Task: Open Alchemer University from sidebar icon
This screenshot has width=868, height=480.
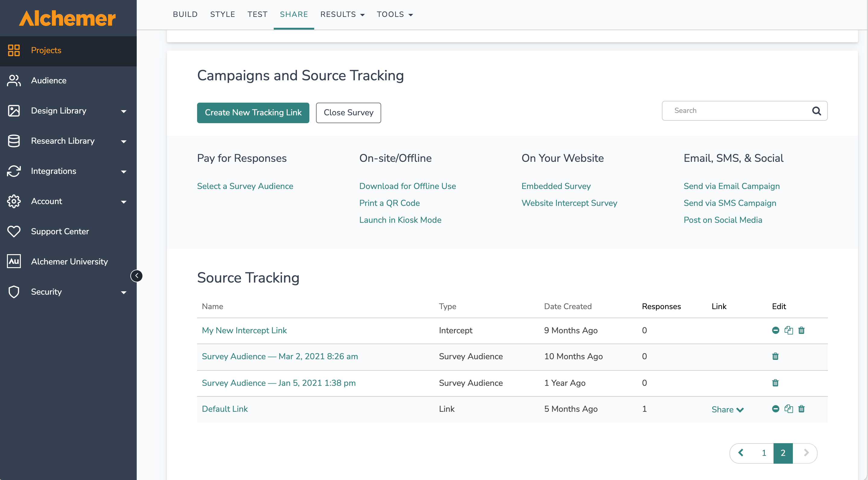Action: [14, 261]
